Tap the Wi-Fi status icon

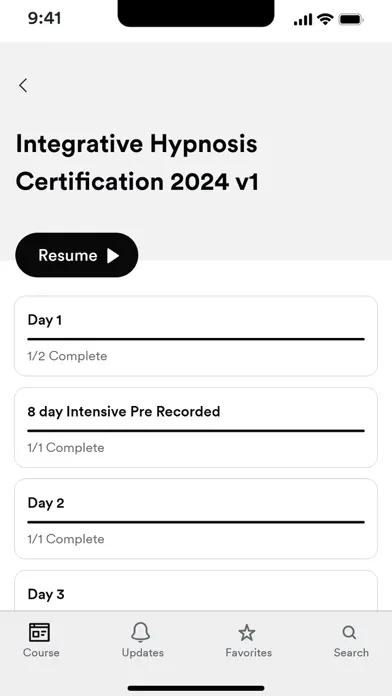coord(325,19)
